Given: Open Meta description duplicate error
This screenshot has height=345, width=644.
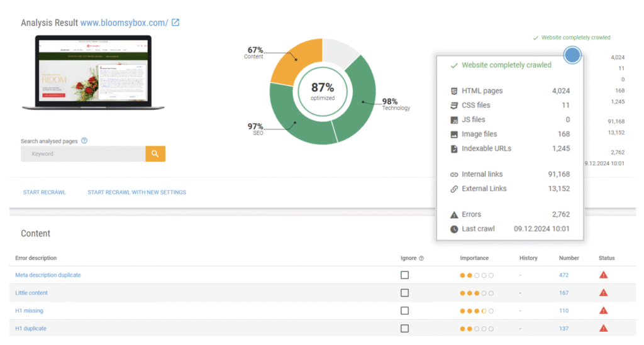Looking at the screenshot, I should [x=48, y=275].
